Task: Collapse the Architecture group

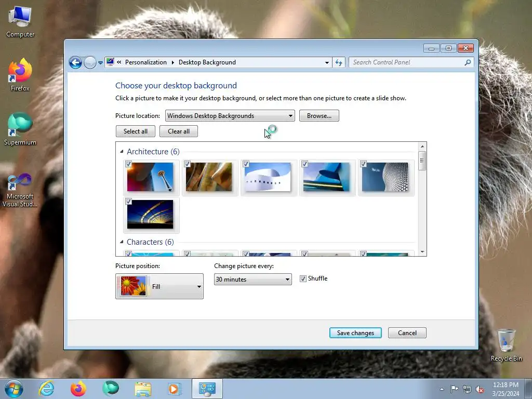Action: click(x=122, y=151)
